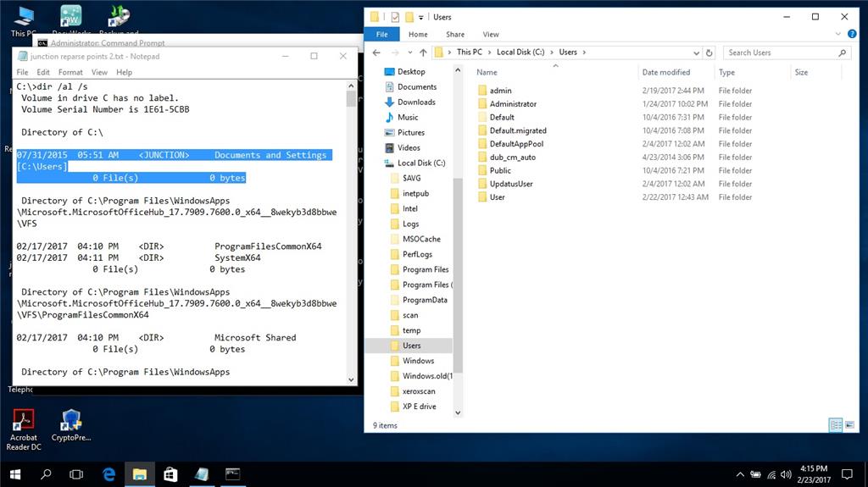This screenshot has width=868, height=487.
Task: Select the Windows folder in navigation pane
Action: (418, 361)
